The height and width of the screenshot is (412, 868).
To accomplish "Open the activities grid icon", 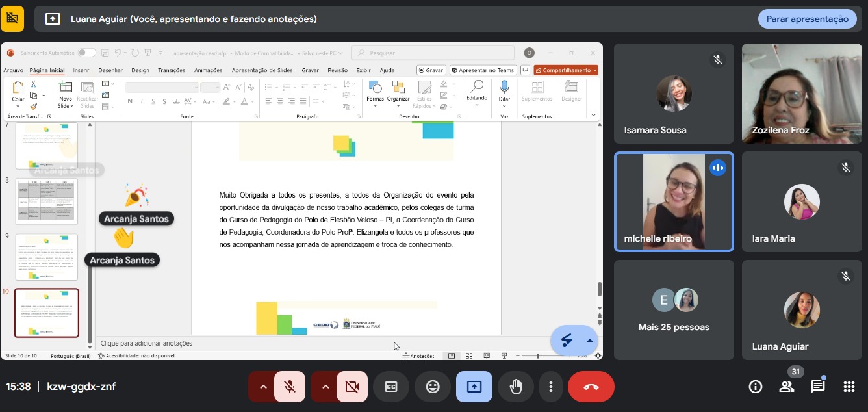I will 849,387.
